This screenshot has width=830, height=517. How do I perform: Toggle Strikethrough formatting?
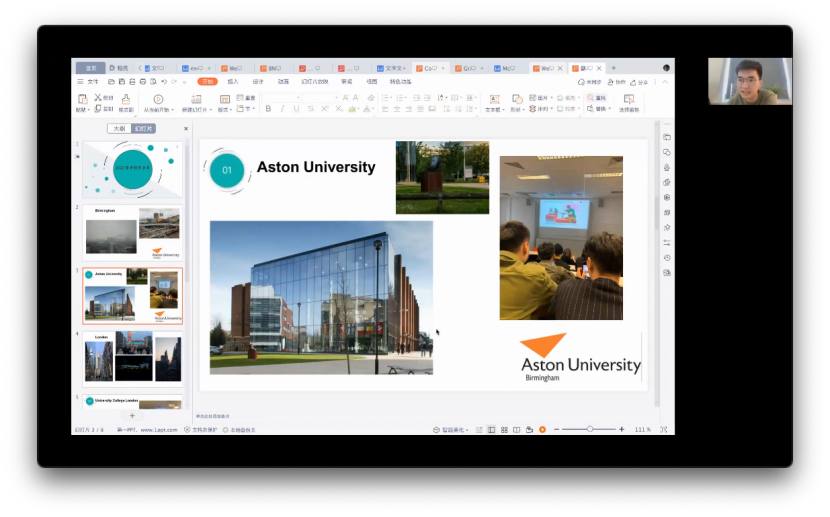pos(311,108)
